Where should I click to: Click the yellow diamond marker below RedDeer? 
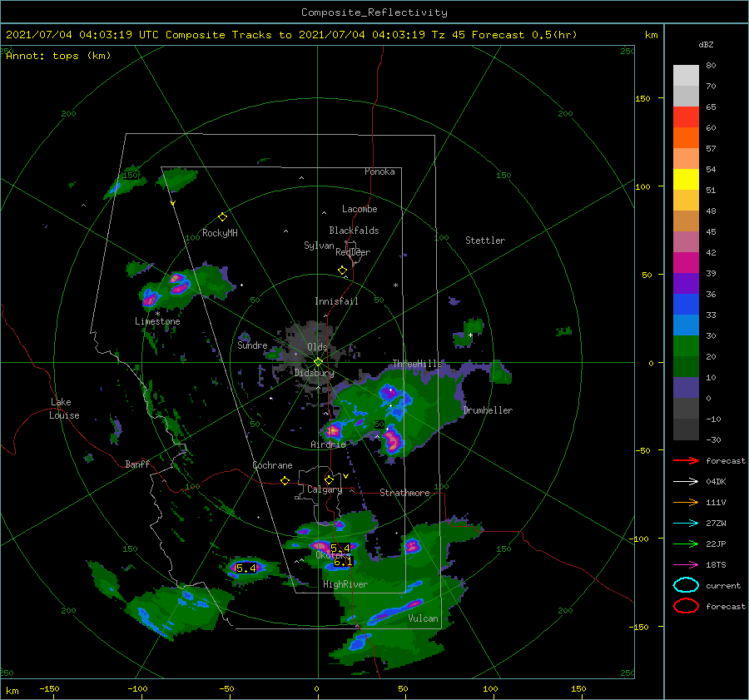click(x=343, y=271)
